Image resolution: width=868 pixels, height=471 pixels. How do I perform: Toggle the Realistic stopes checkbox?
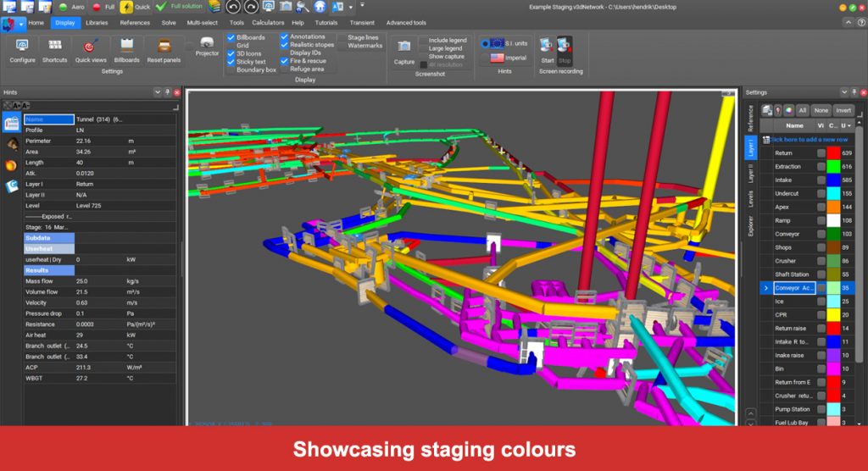(285, 45)
